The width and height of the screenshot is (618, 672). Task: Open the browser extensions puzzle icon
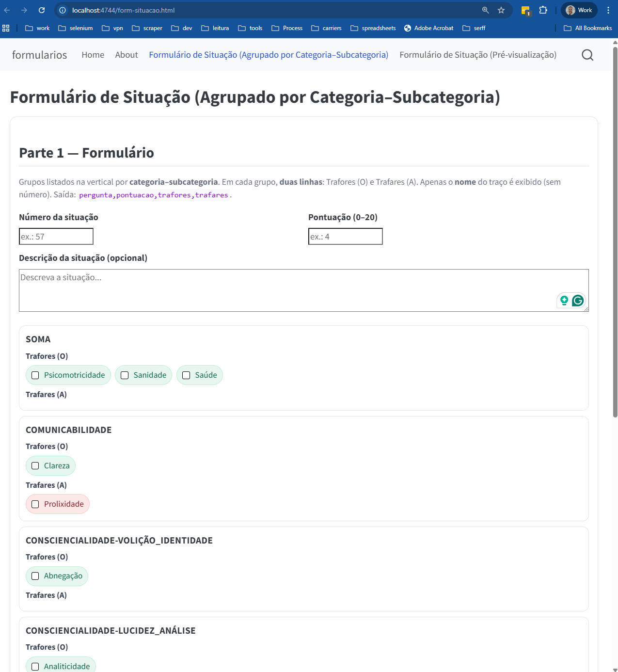tap(543, 10)
